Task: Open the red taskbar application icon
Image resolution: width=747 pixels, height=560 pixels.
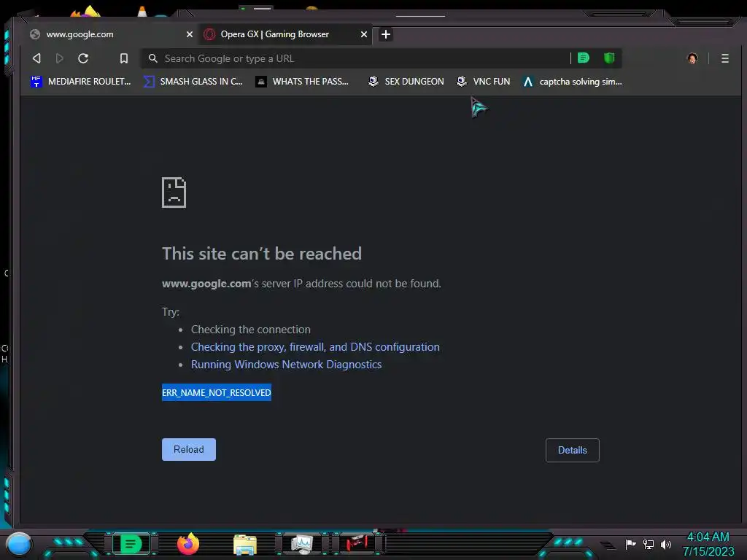Action: [357, 543]
